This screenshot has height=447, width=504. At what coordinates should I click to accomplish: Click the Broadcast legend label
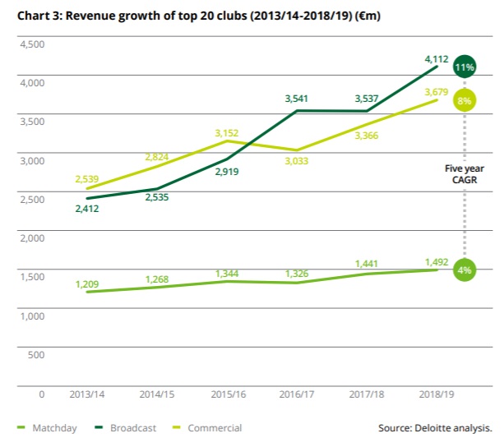click(136, 427)
